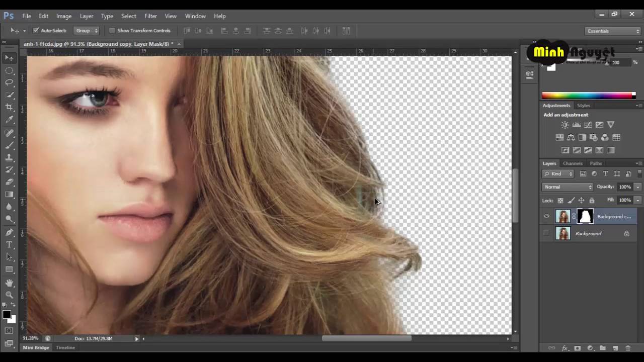Show the Background layer
This screenshot has height=362, width=644.
click(546, 233)
